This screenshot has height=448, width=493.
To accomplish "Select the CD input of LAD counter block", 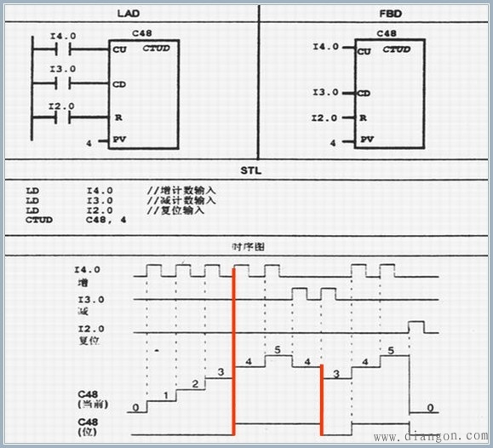I will point(119,84).
